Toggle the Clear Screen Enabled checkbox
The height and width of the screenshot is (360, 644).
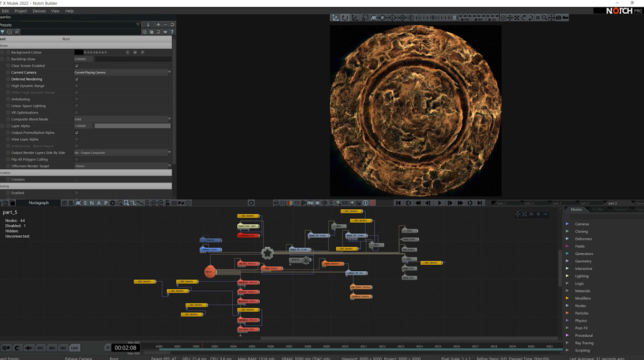(x=76, y=66)
